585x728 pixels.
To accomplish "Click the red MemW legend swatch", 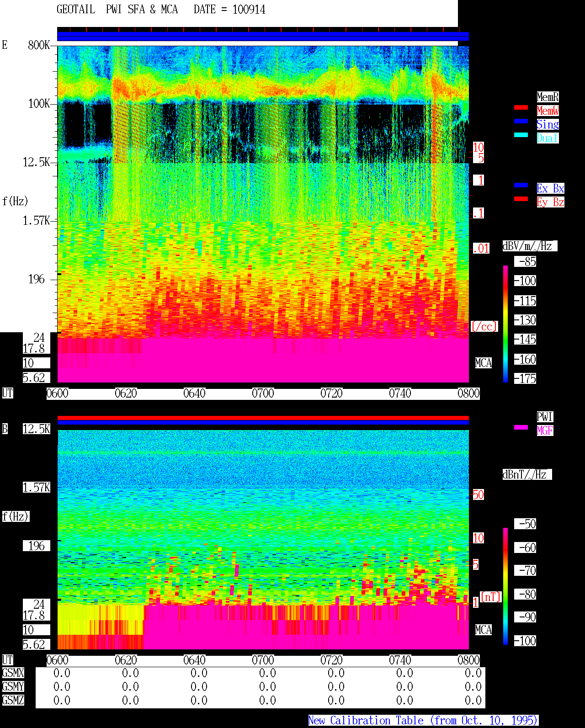I will (x=521, y=107).
